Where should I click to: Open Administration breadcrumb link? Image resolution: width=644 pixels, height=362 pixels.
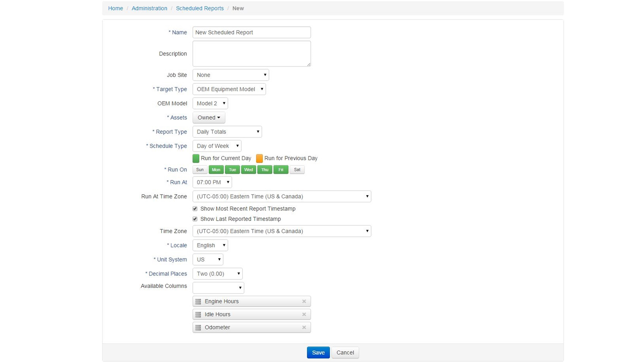149,8
